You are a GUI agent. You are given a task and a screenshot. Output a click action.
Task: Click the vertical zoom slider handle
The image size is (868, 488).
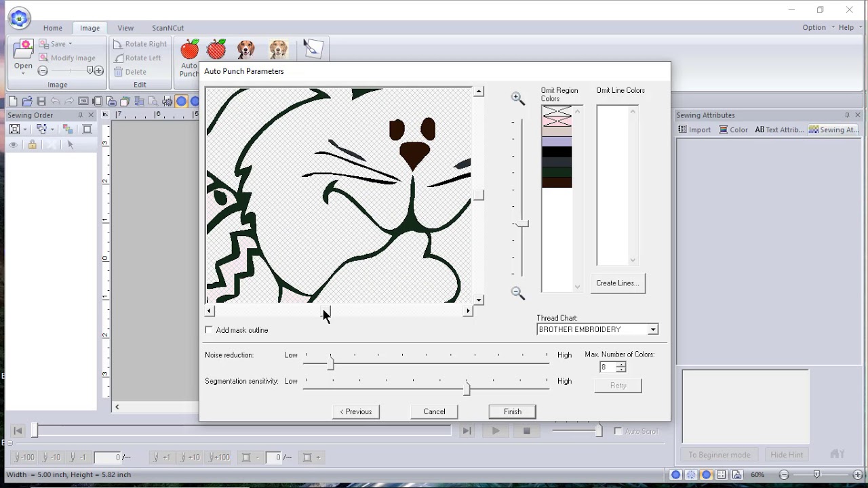click(521, 224)
